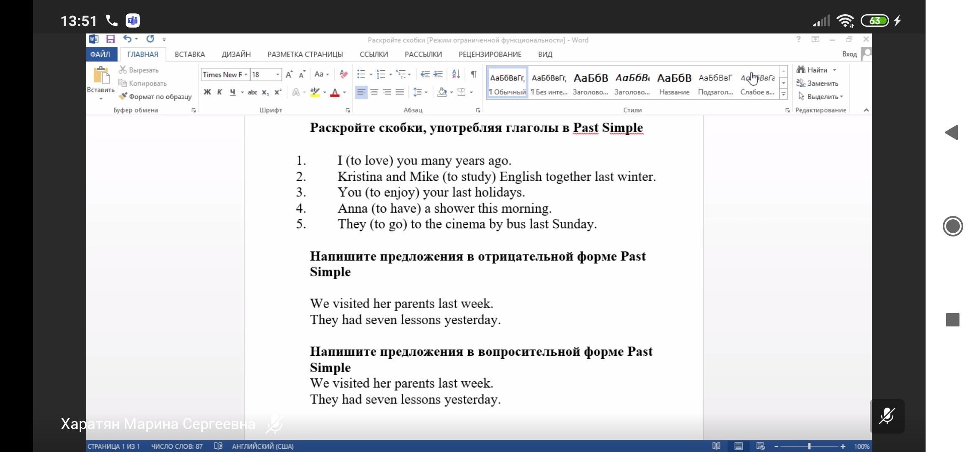This screenshot has width=980, height=452.
Task: Click the Increase Indent icon
Action: tap(438, 74)
